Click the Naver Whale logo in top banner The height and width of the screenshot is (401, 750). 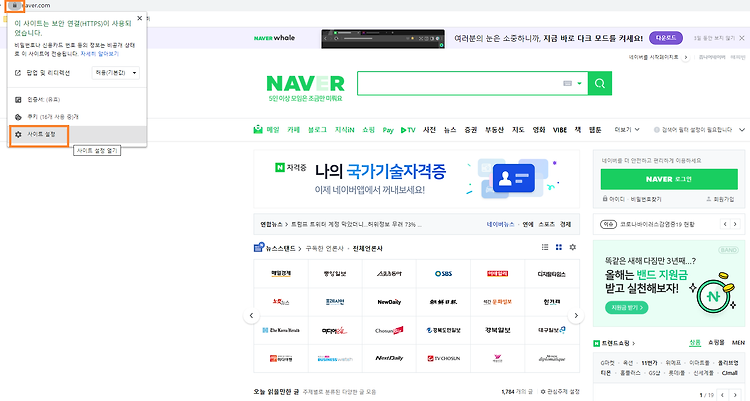(x=274, y=38)
